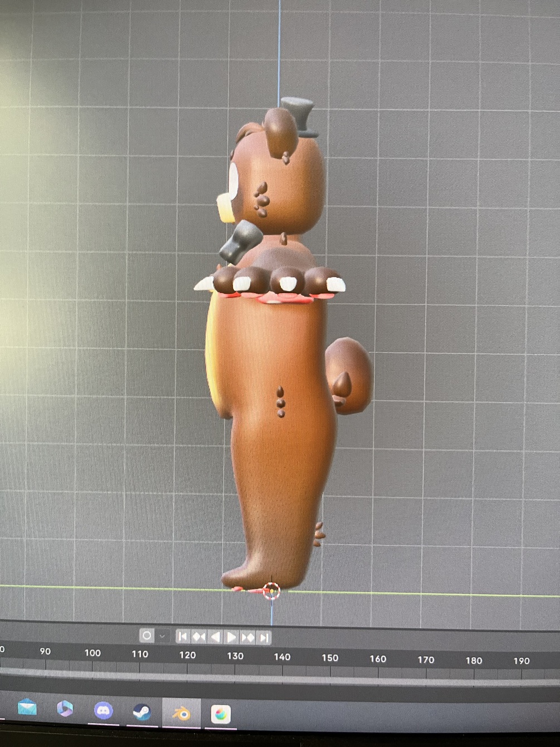Click frame 160 on the timeline ruler
This screenshot has height=747, width=560.
[378, 659]
